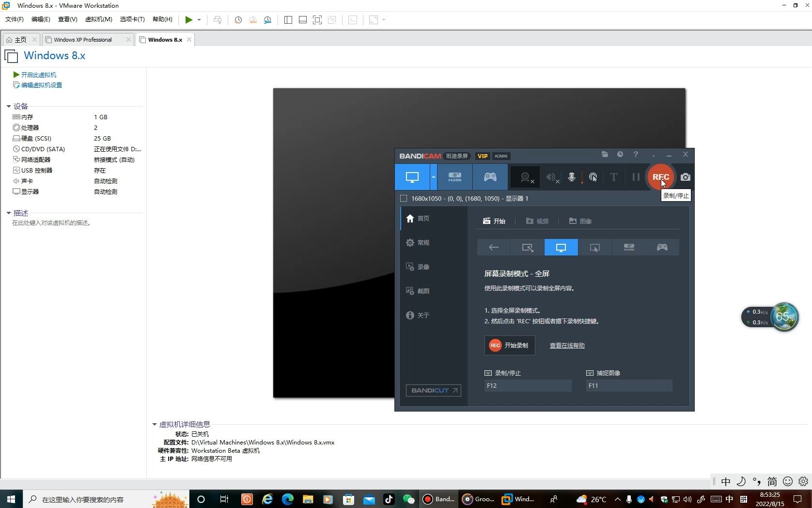Open the 查看在线帮助 online help link
Screen dimensions: 812x508
567,346
